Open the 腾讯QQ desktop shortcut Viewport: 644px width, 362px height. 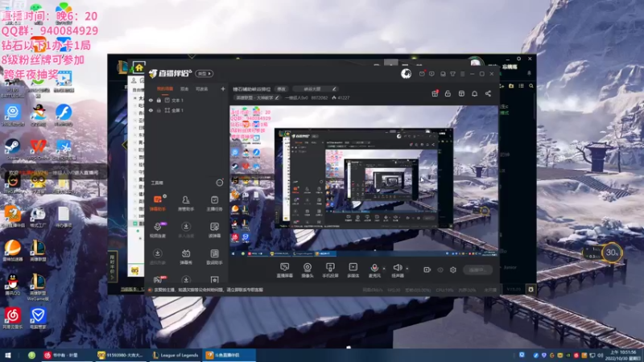13,285
